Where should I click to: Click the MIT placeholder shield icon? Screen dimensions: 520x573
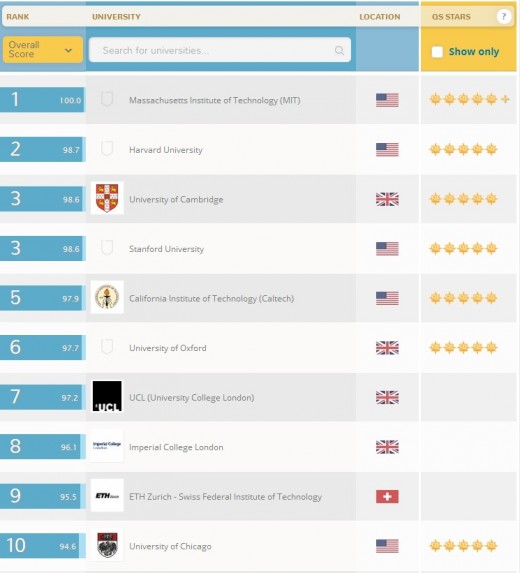coord(107,99)
